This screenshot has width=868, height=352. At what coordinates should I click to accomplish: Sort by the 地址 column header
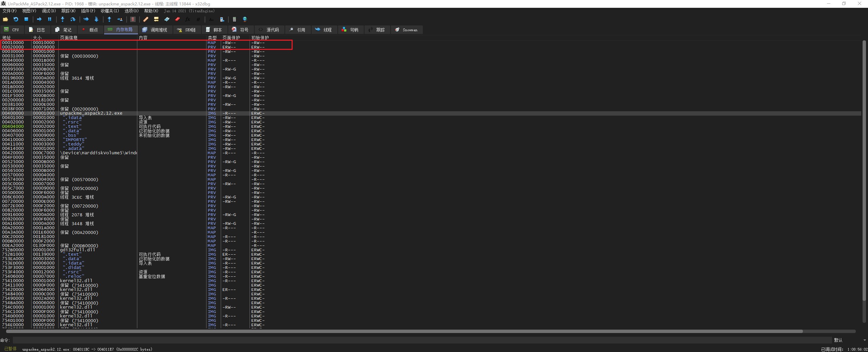16,38
